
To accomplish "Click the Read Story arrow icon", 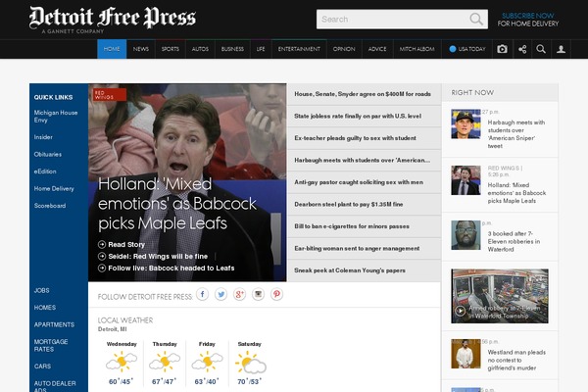I will (102, 245).
